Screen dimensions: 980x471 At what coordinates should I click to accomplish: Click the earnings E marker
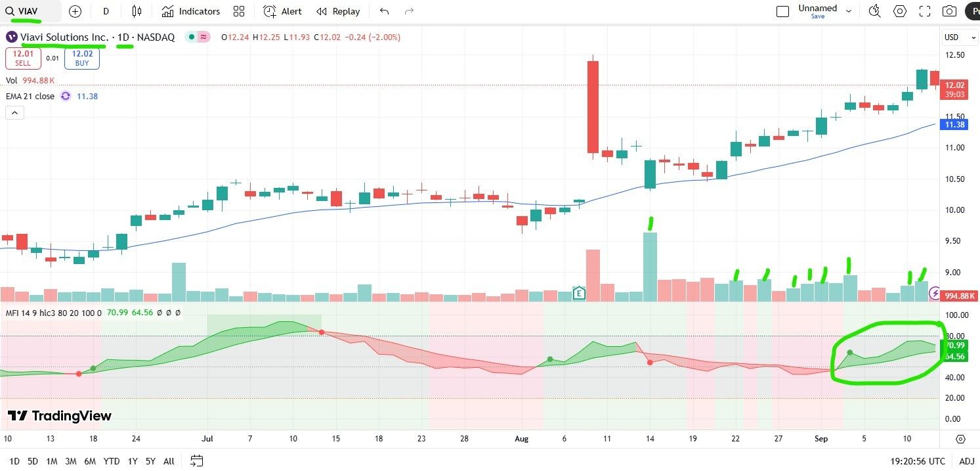pyautogui.click(x=579, y=293)
